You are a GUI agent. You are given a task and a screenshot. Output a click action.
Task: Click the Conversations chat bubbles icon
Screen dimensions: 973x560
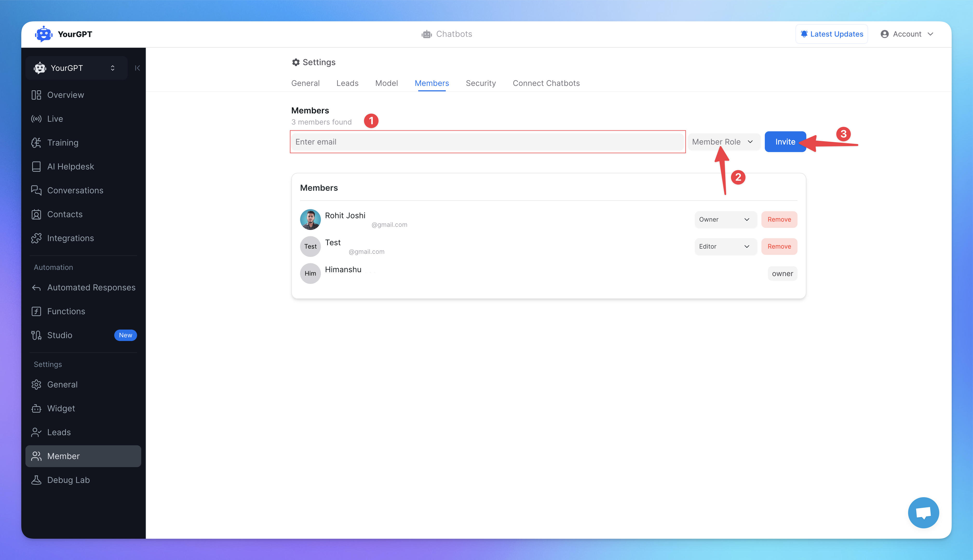pyautogui.click(x=36, y=190)
